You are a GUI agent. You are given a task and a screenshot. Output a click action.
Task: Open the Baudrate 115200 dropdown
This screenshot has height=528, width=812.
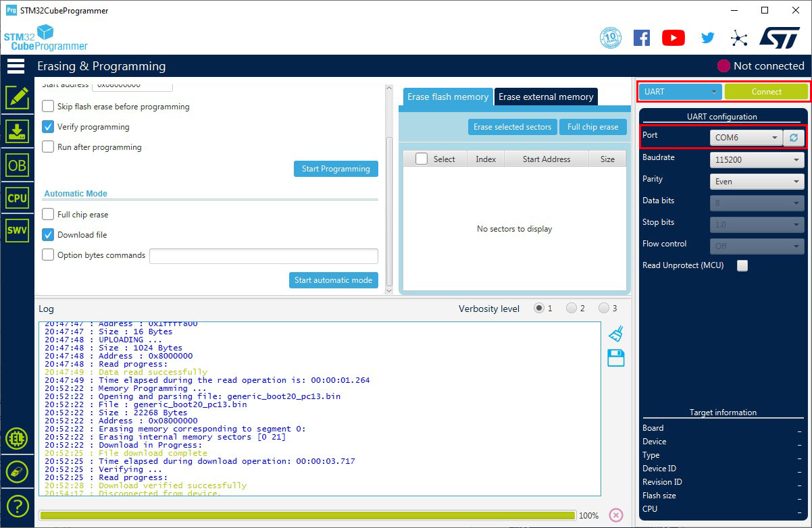[x=757, y=160]
